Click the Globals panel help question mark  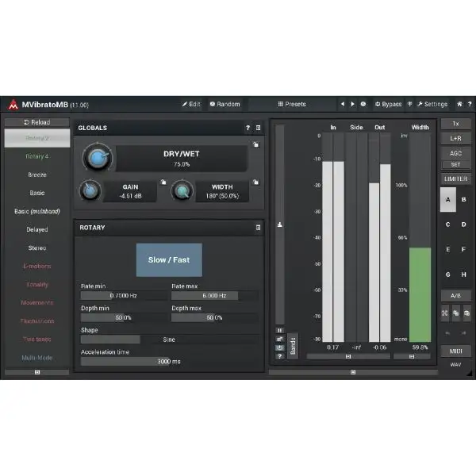point(248,128)
